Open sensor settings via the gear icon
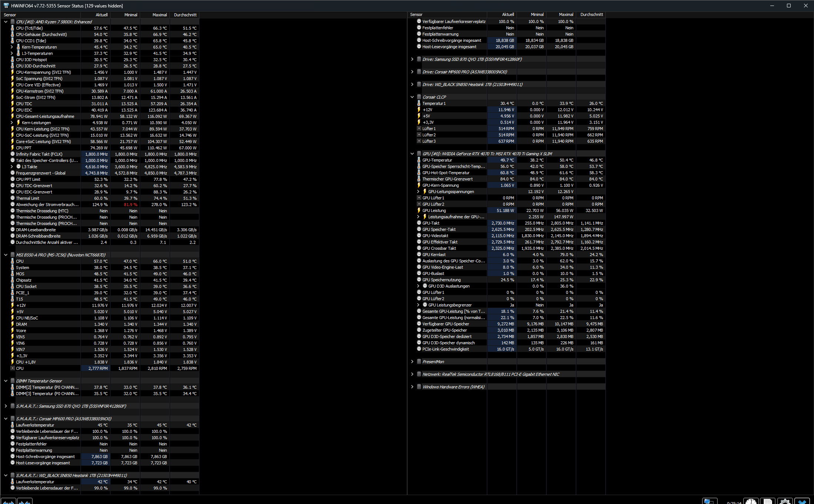Image resolution: width=814 pixels, height=504 pixels. 785,501
